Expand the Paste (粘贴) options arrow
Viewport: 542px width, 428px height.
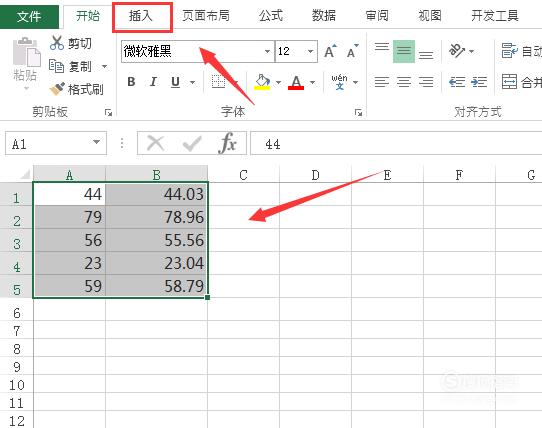click(x=27, y=89)
